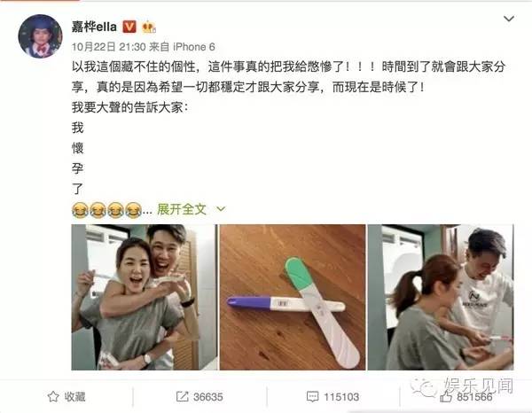
Task: Open the post options chevron menu
Action: tap(509, 19)
